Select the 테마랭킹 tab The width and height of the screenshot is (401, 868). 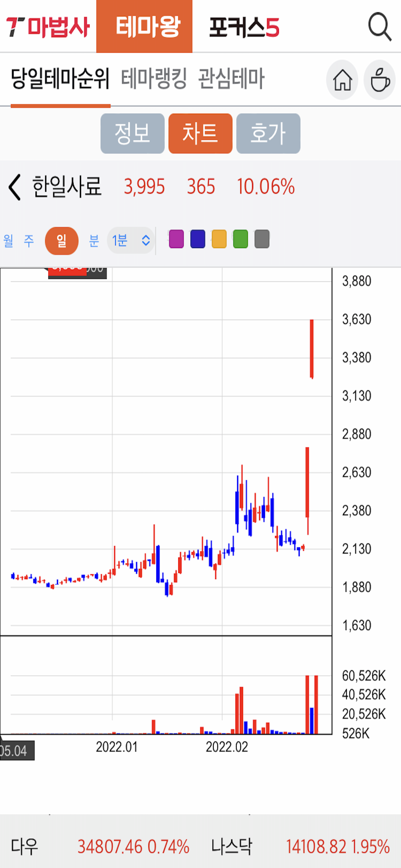(x=154, y=78)
